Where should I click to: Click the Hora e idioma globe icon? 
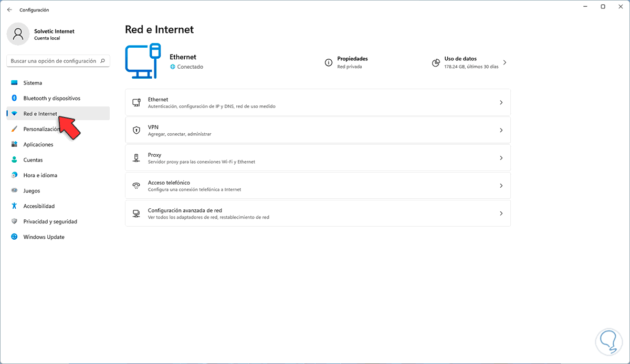tap(14, 175)
